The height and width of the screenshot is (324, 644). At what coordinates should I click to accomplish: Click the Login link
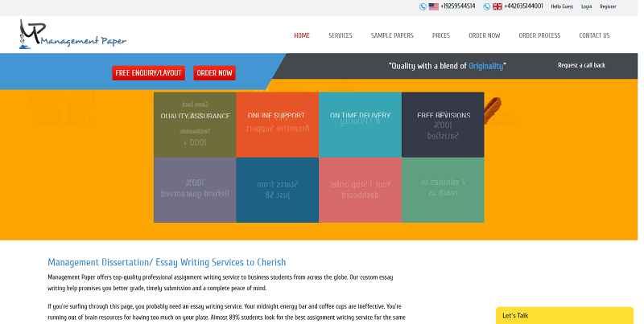(x=586, y=6)
